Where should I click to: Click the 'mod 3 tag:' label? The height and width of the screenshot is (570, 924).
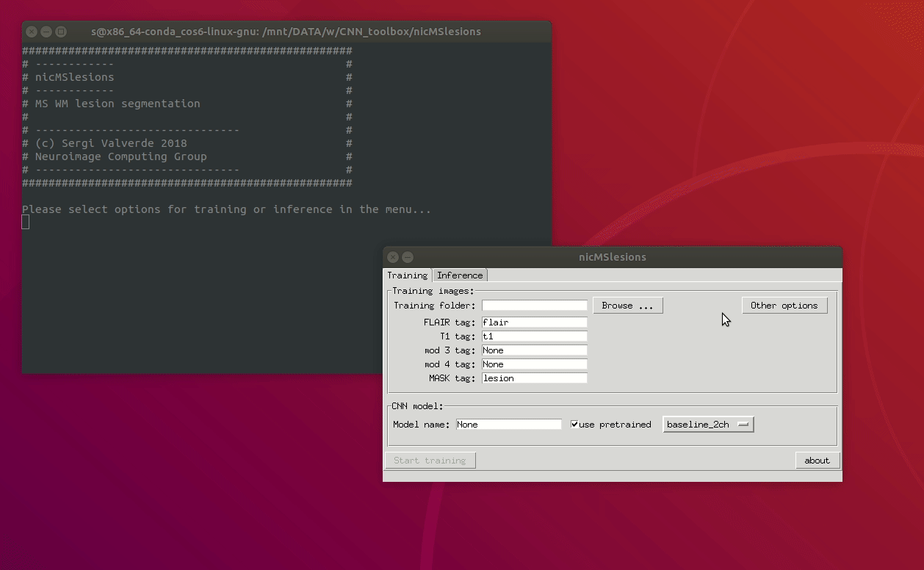(x=450, y=350)
